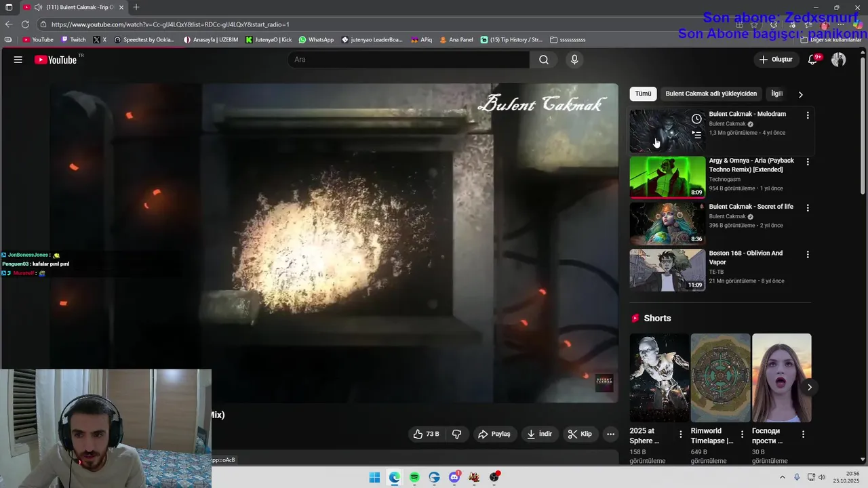868x488 pixels.
Task: Select Bulent Cakmak adlı yükleyiciden chip
Action: click(711, 94)
